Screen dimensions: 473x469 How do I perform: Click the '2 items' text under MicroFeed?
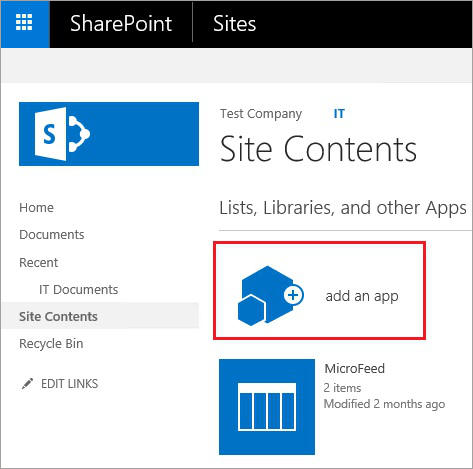pyautogui.click(x=342, y=388)
